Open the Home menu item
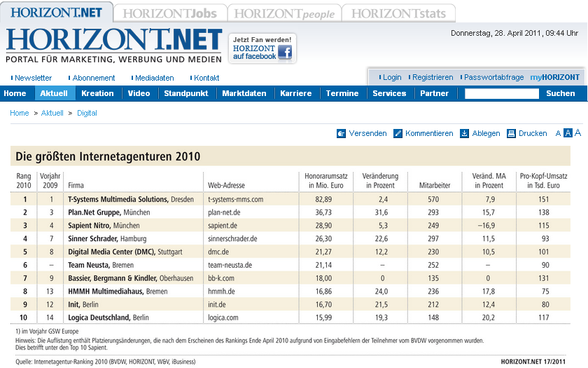 pyautogui.click(x=15, y=93)
